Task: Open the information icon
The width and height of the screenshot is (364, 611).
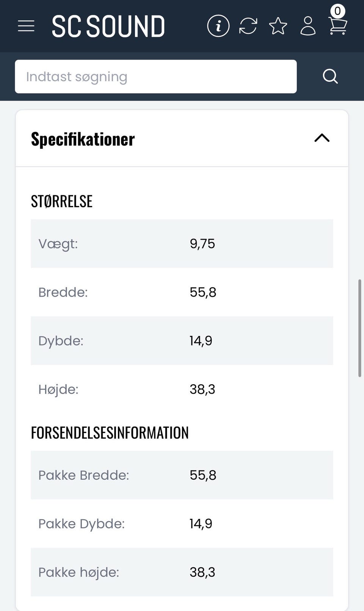Action: pos(218,26)
